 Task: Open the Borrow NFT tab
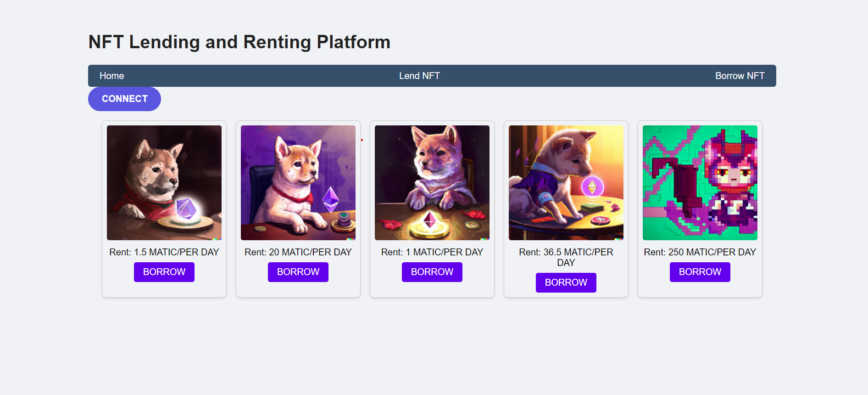point(740,76)
